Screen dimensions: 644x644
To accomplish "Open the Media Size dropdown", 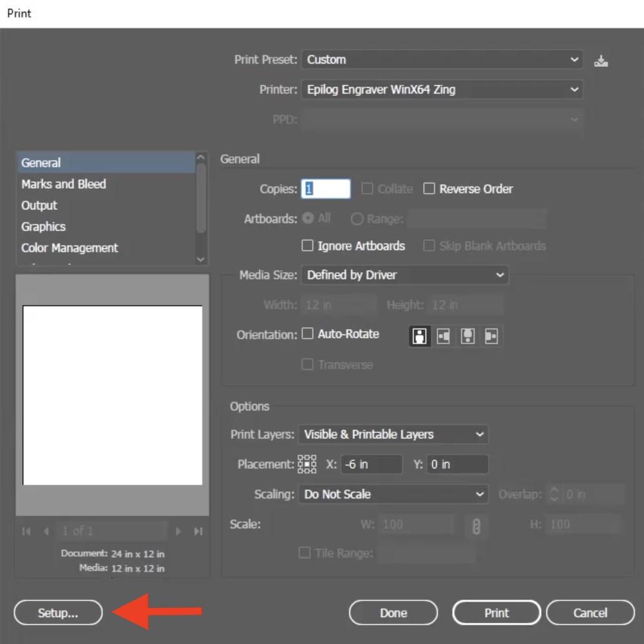I will point(405,275).
